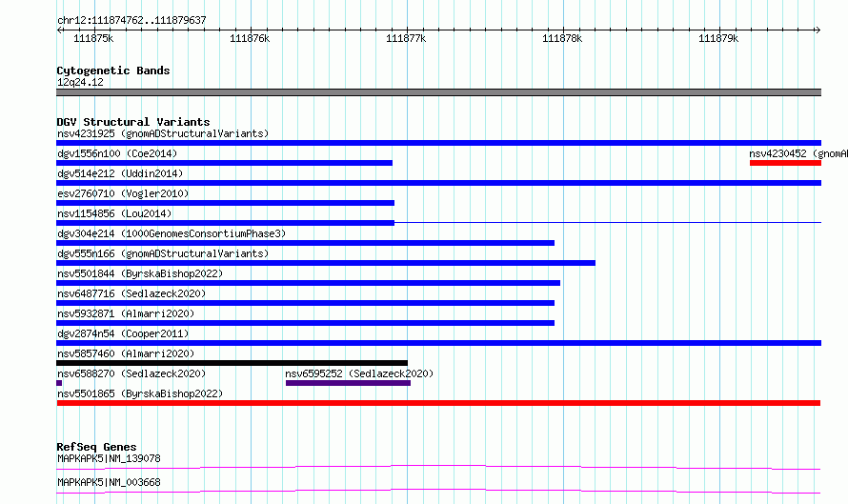Open nsv6487716 (Sedlazeck2020) variant label
848x504 pixels.
(131, 293)
